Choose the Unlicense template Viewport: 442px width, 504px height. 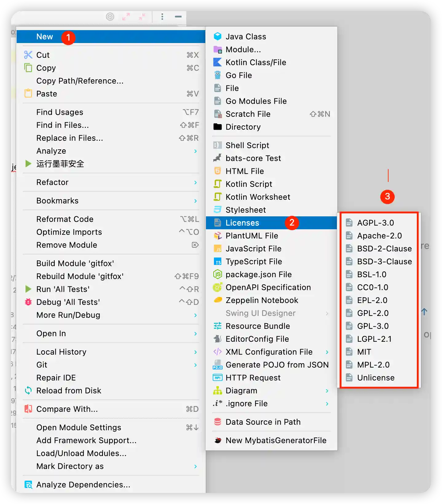[x=379, y=378]
